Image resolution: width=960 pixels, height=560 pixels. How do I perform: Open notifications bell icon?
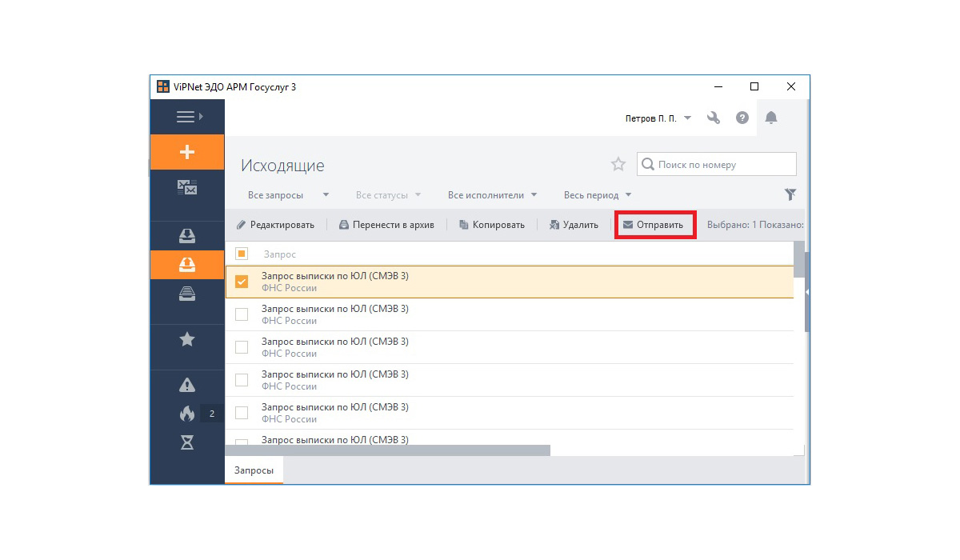(x=771, y=118)
